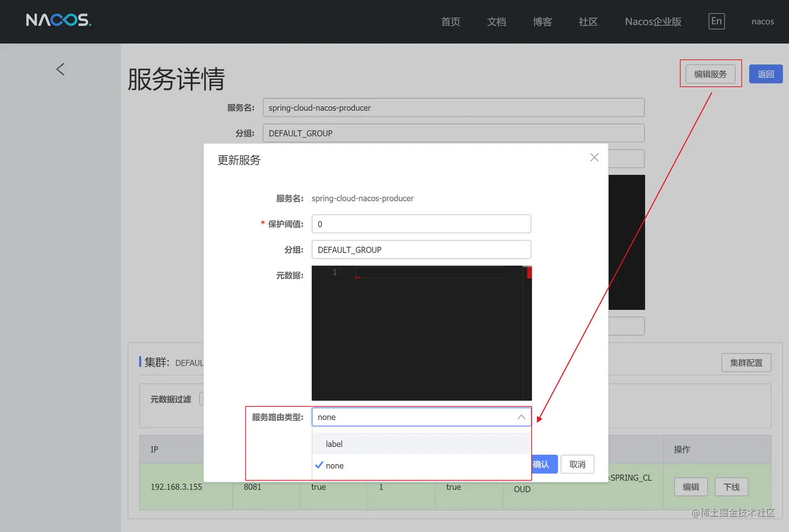Click the 返回 button

tap(766, 74)
